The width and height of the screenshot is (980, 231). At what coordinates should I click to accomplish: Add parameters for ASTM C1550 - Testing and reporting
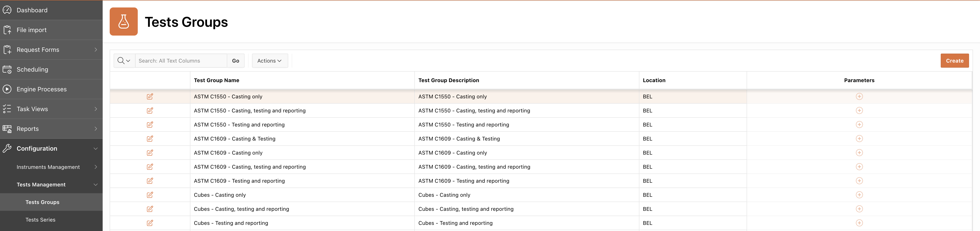click(x=859, y=125)
